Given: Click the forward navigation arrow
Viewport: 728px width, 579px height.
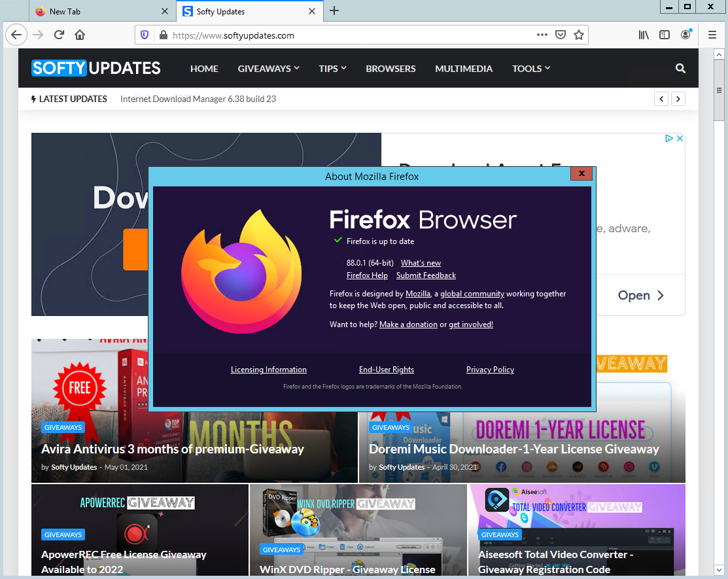Looking at the screenshot, I should coord(38,35).
